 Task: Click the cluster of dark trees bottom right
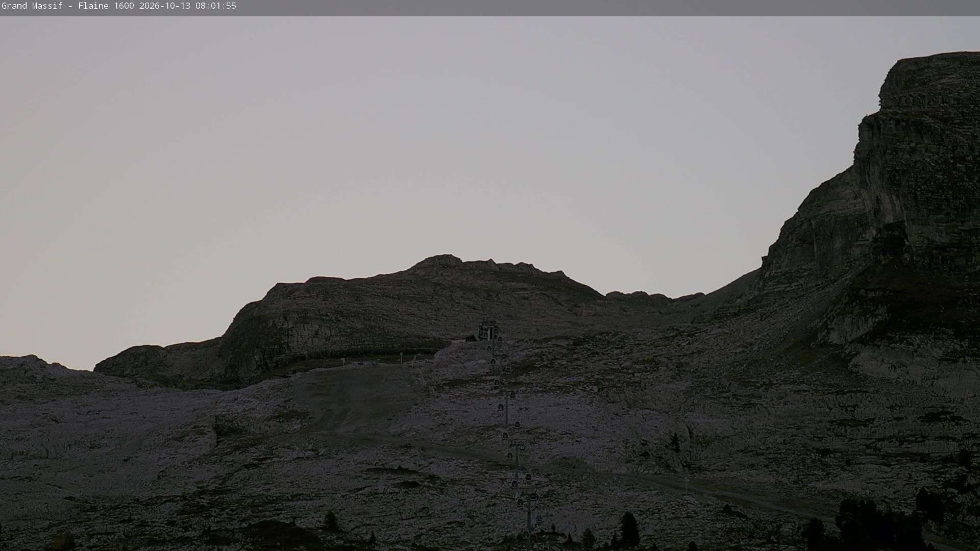click(x=878, y=524)
